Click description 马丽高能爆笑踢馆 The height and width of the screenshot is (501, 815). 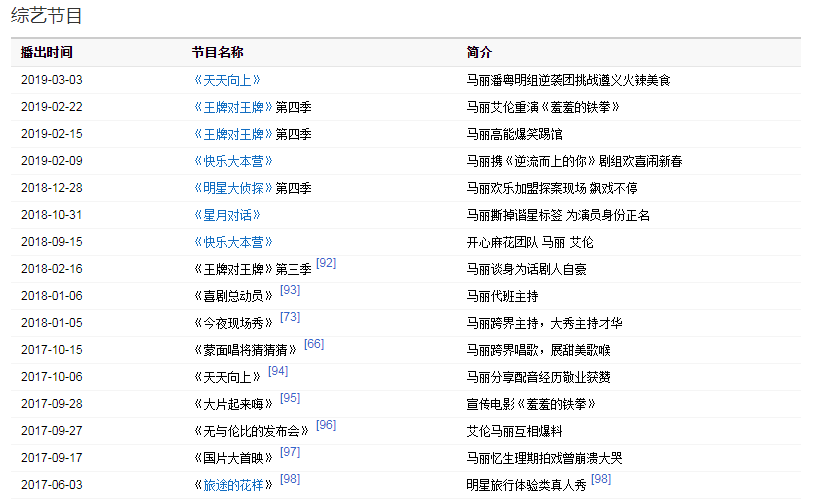tap(515, 134)
